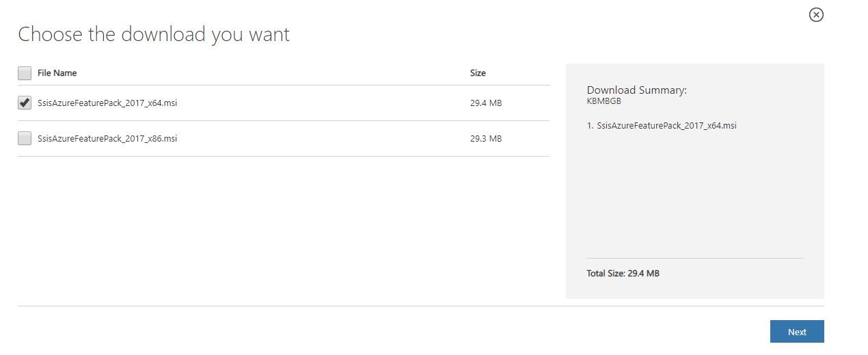868x355 pixels.
Task: Uncheck the SsisAzureFeaturePack_2017_x64.msi checkbox
Action: [25, 103]
